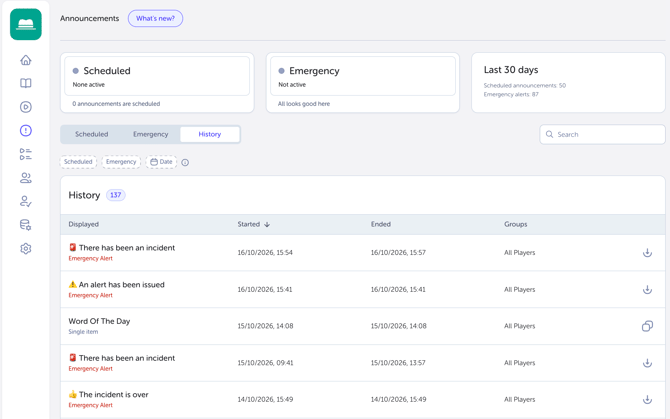Download the 16/10/2026 15:54 incident record
Viewport: 670px width, 419px height.
coord(647,252)
